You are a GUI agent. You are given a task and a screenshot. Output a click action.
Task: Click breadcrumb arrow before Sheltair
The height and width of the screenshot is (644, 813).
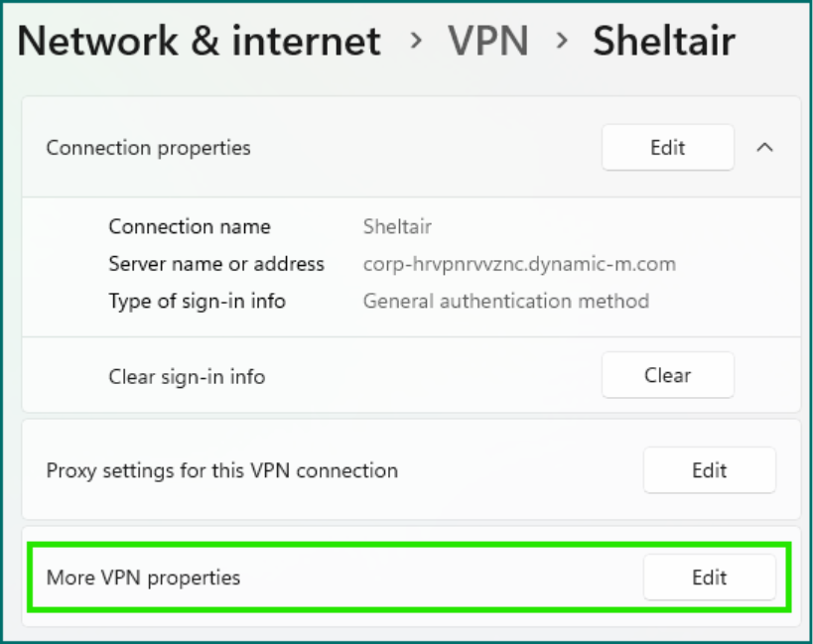(563, 43)
